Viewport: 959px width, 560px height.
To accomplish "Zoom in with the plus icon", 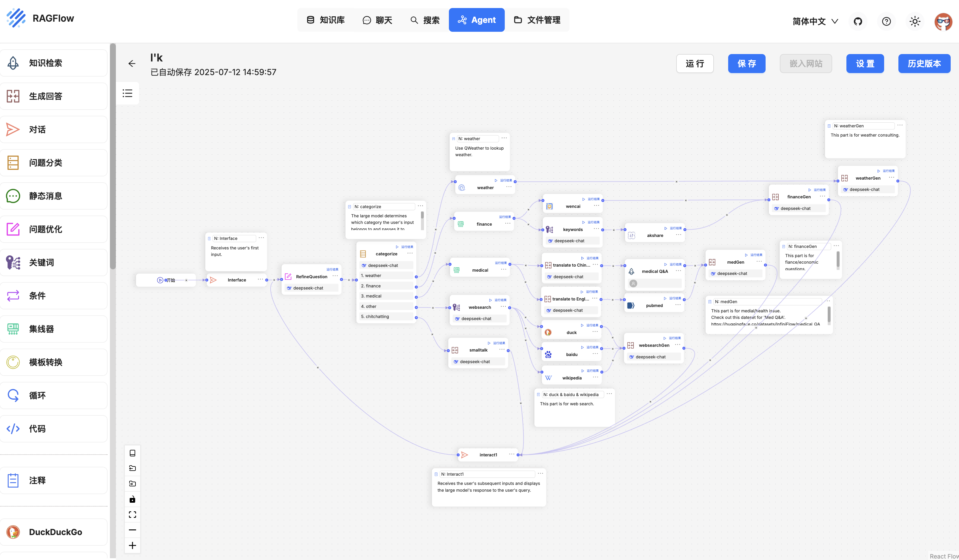I will [x=133, y=545].
